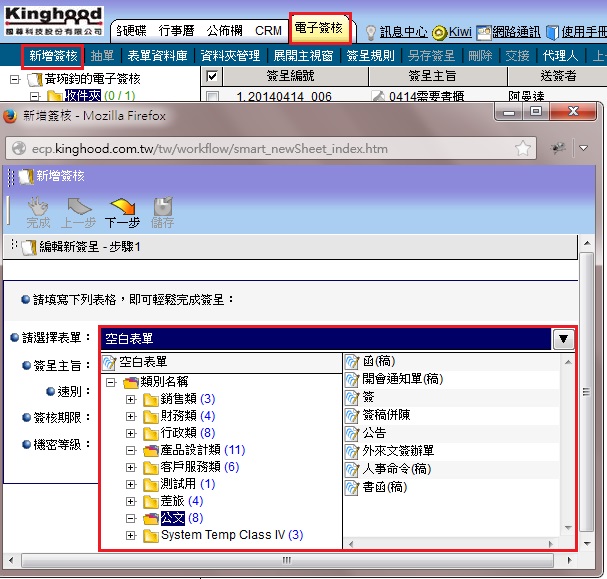Collapse the 類別名稱 root node
The width and height of the screenshot is (607, 579).
111,382
